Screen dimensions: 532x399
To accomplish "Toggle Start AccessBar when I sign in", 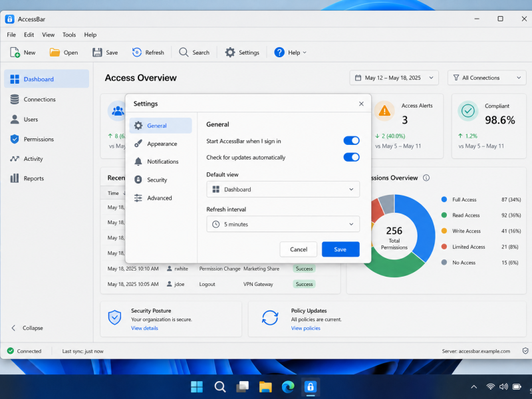I will (x=352, y=140).
